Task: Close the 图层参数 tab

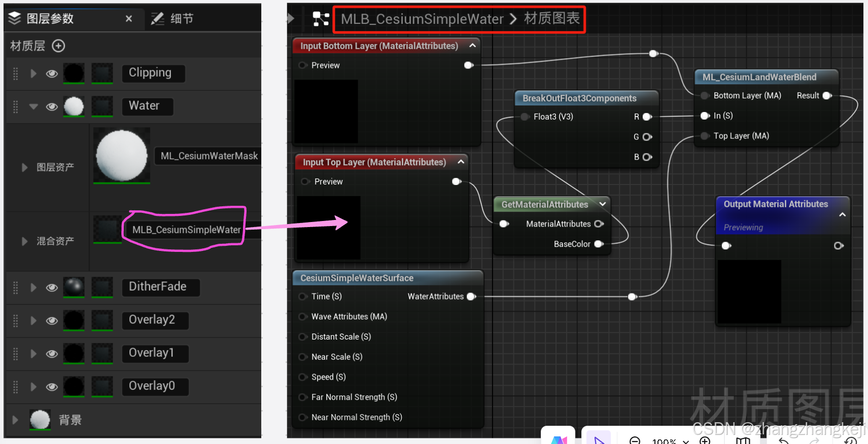Action: click(x=129, y=19)
